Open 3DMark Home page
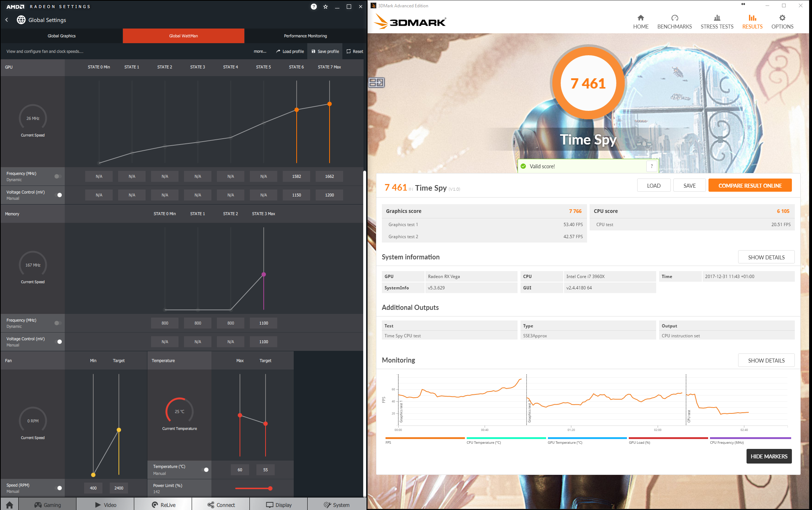 [x=640, y=22]
